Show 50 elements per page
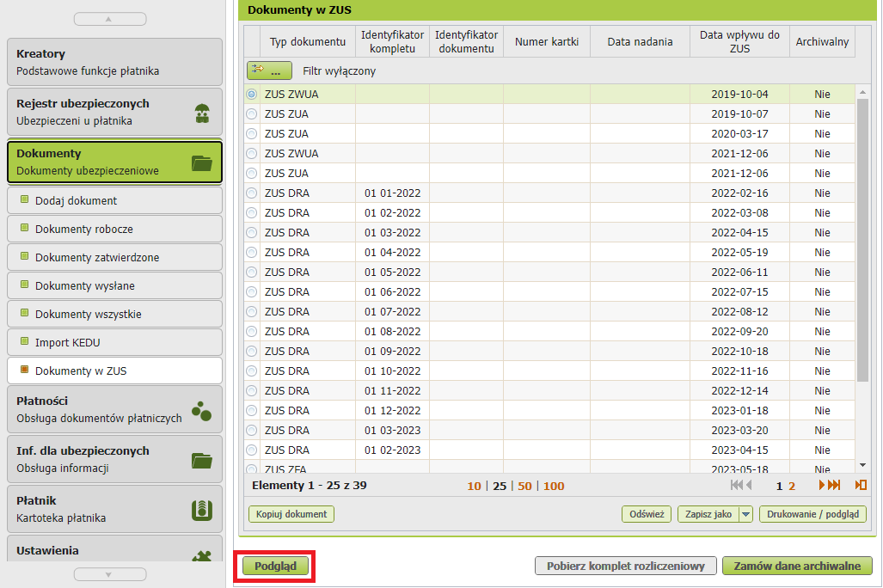This screenshot has height=588, width=883. tap(524, 486)
